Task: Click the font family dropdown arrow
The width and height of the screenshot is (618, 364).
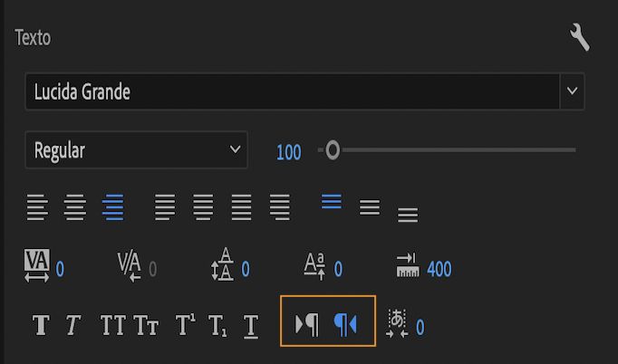Action: pos(572,91)
